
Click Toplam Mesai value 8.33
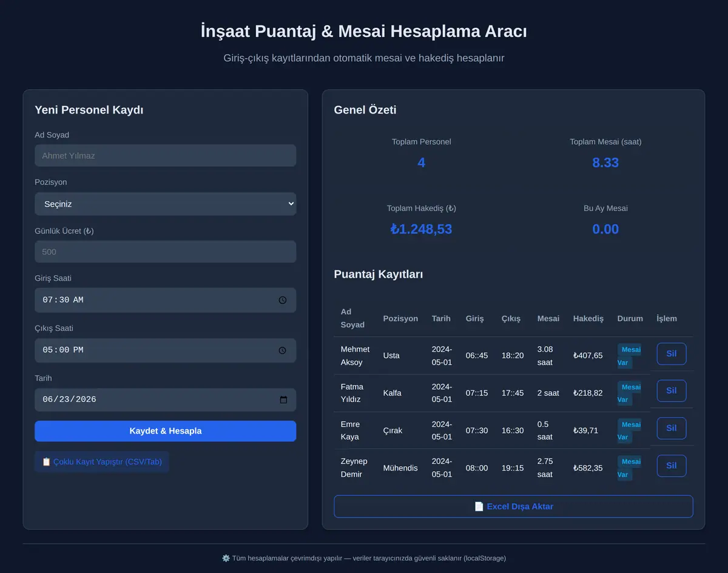[x=605, y=163]
